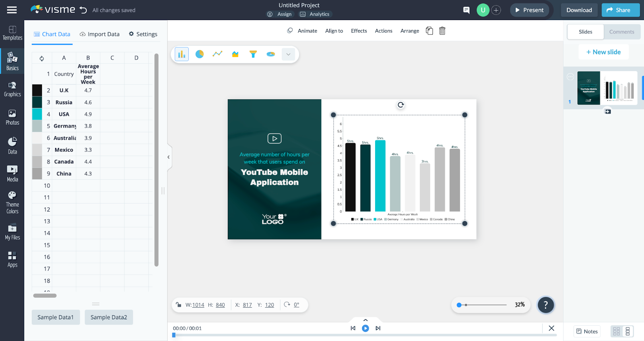The image size is (644, 341).
Task: Click the Download button
Action: click(579, 10)
